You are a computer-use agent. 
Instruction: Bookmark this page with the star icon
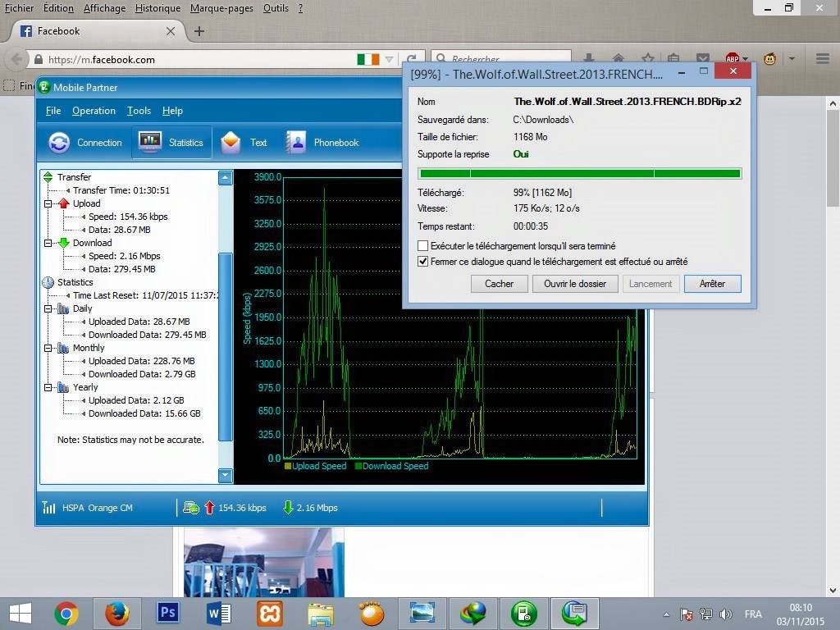click(x=648, y=58)
